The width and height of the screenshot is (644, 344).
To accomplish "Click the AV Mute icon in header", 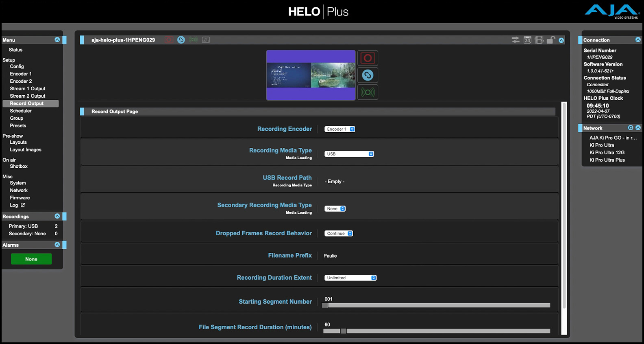I will tap(206, 40).
